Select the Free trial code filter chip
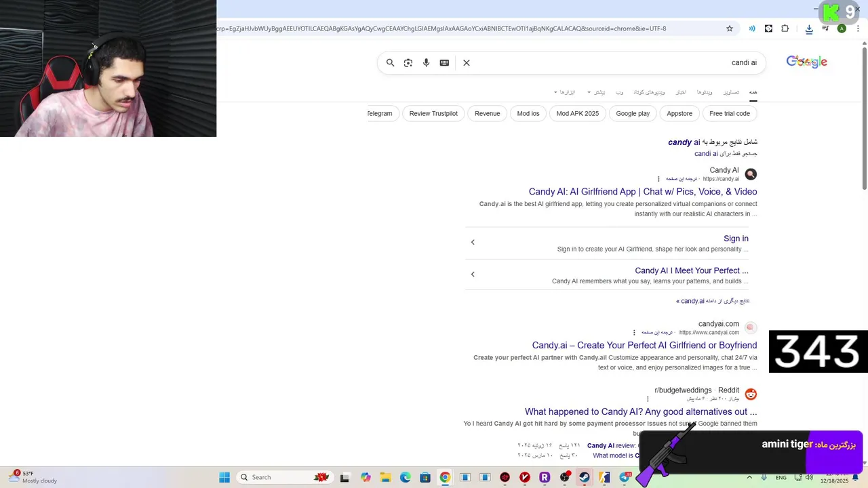The width and height of the screenshot is (868, 488). (730, 113)
